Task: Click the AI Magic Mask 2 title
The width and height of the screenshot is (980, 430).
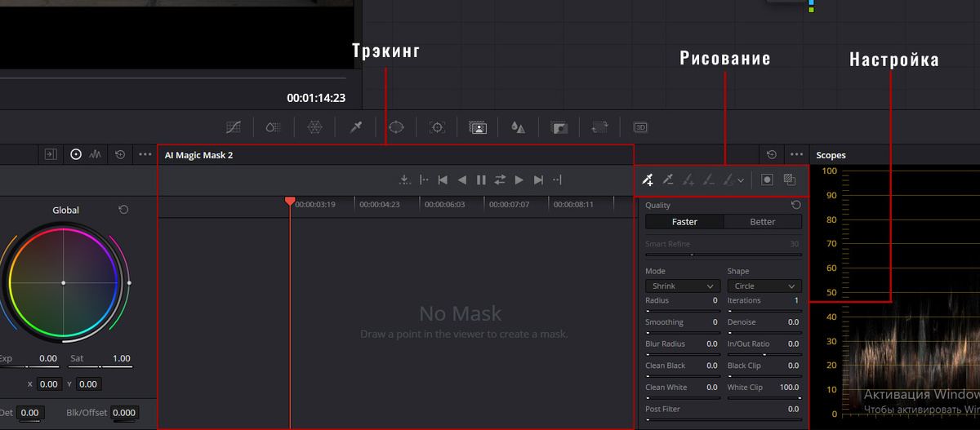Action: click(x=198, y=154)
